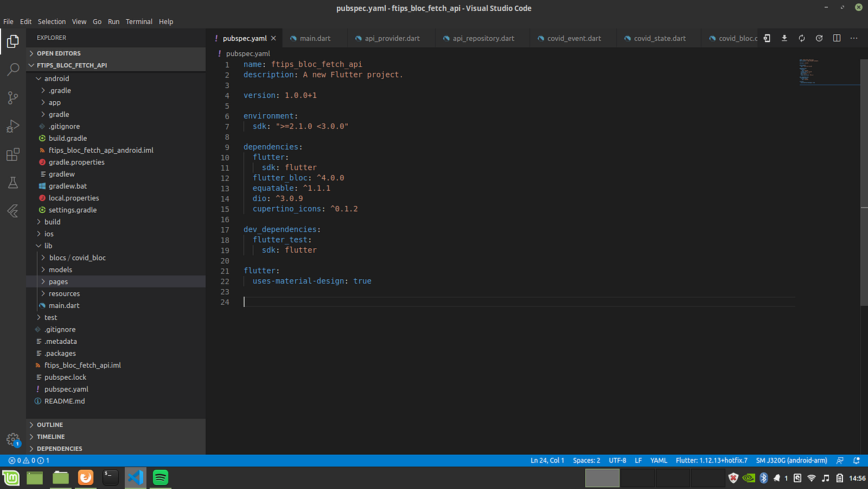Image resolution: width=868 pixels, height=489 pixels.
Task: Open the Terminal menu
Action: 139,21
